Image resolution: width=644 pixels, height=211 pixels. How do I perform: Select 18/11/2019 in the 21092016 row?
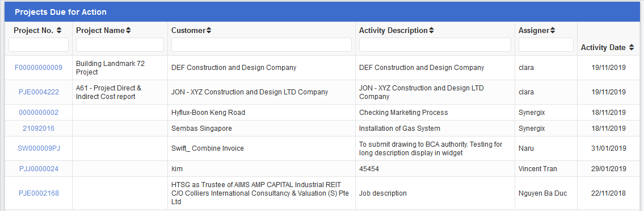click(609, 129)
